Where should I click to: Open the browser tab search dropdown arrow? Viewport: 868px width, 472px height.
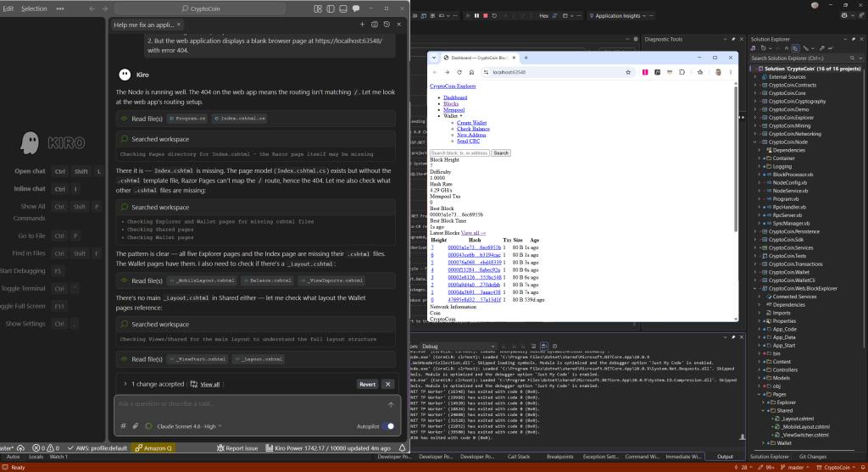pos(434,58)
